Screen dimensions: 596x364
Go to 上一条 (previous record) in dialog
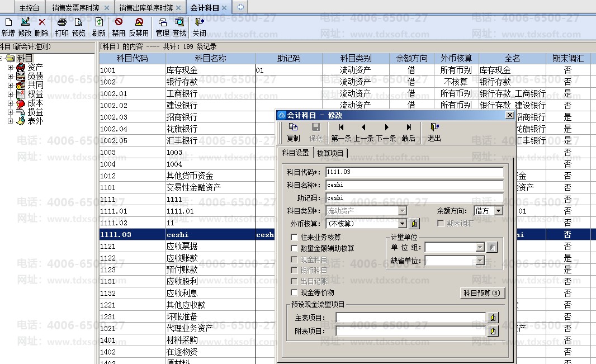click(x=364, y=132)
